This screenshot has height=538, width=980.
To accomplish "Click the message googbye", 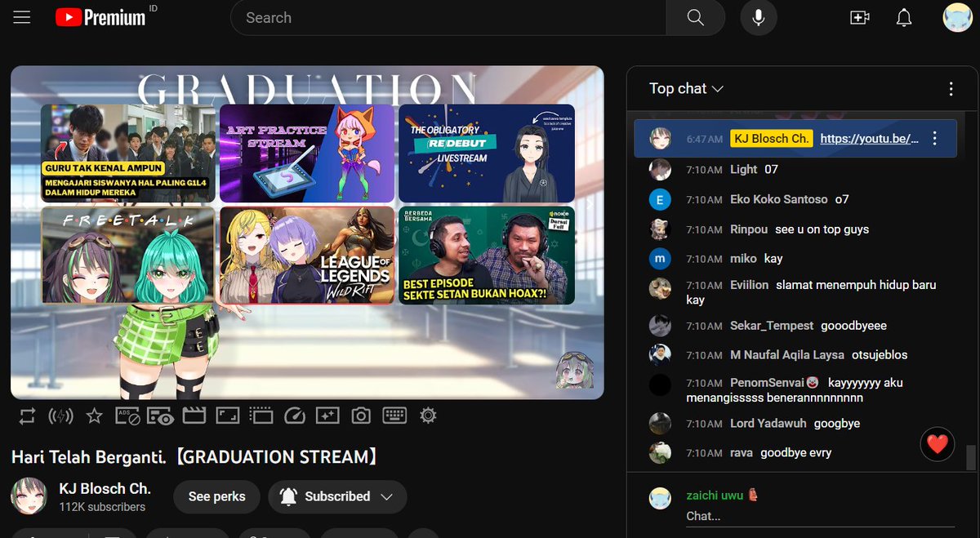I will coord(837,424).
